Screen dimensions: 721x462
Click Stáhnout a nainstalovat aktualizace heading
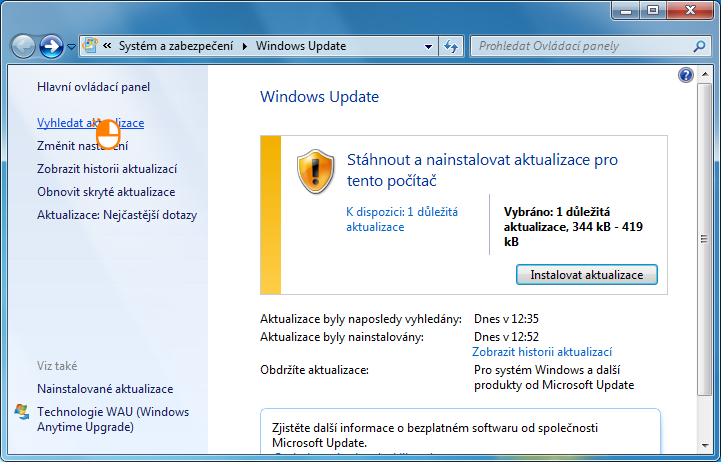point(482,170)
